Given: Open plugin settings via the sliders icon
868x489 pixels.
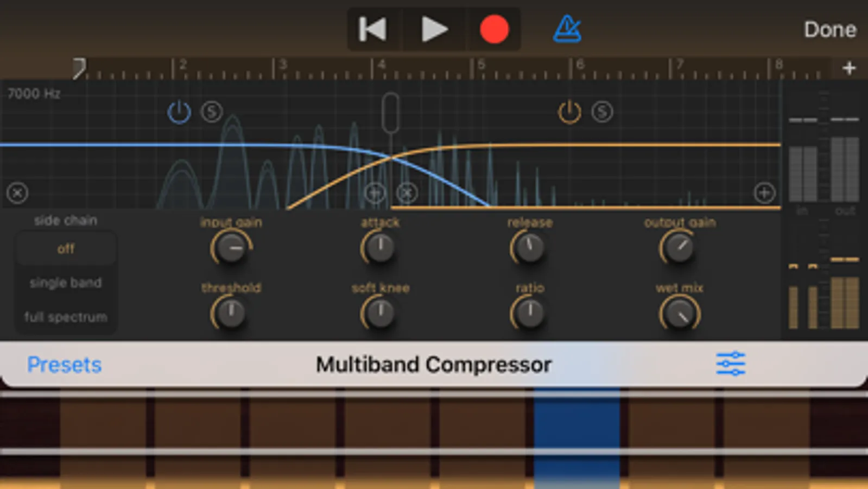Looking at the screenshot, I should click(x=731, y=364).
